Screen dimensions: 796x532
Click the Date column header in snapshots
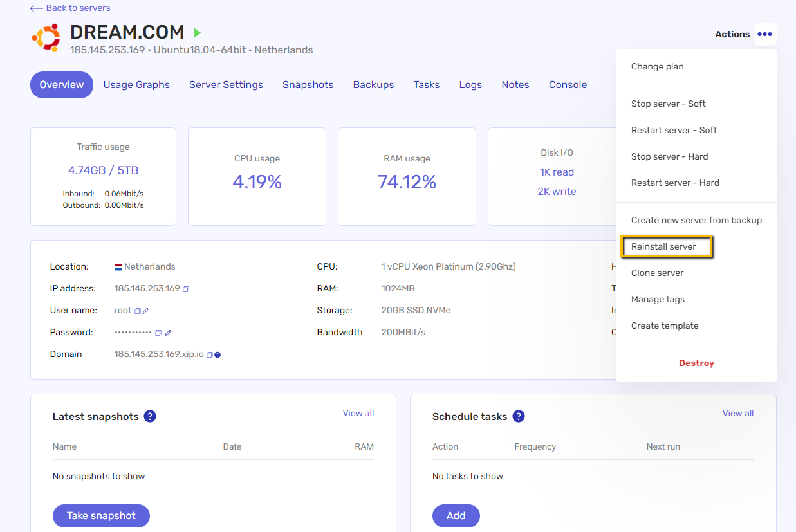[232, 446]
